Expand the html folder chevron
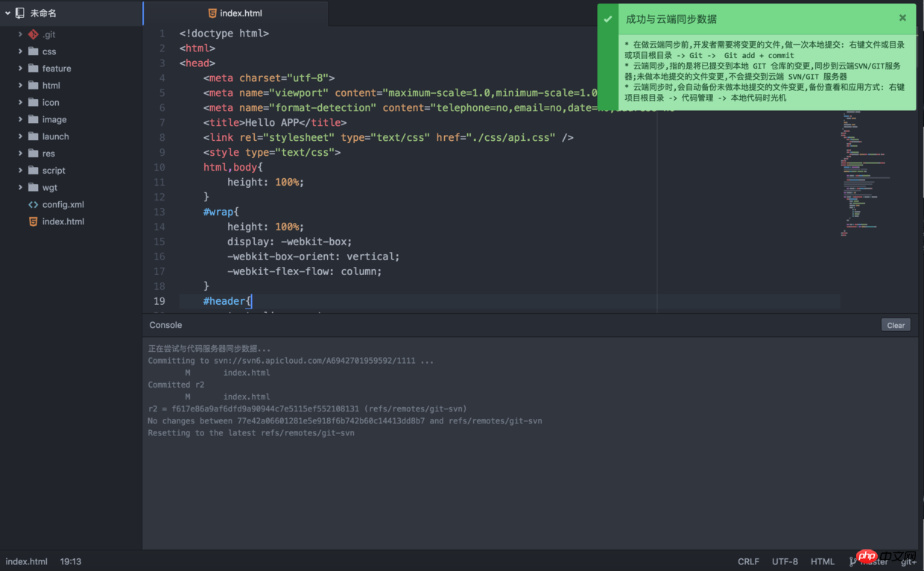This screenshot has height=571, width=924. [20, 86]
